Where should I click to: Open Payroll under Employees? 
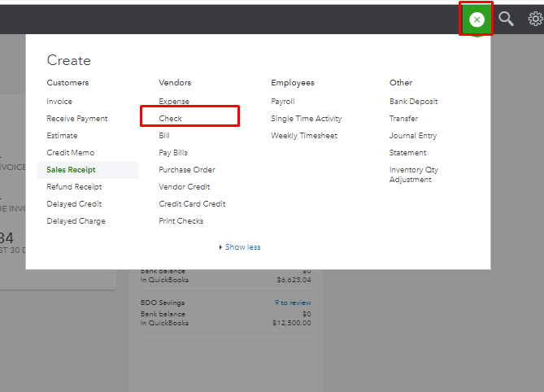[x=283, y=102]
